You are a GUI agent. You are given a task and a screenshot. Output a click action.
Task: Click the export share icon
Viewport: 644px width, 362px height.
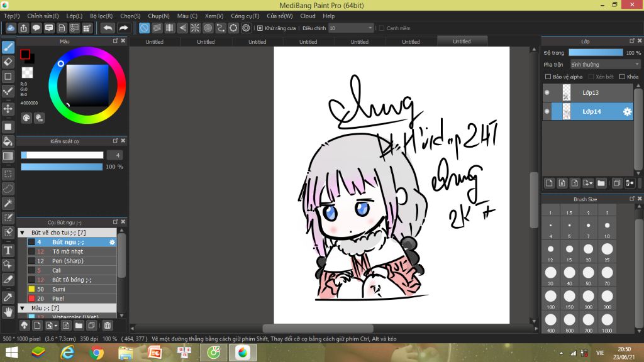click(x=23, y=28)
